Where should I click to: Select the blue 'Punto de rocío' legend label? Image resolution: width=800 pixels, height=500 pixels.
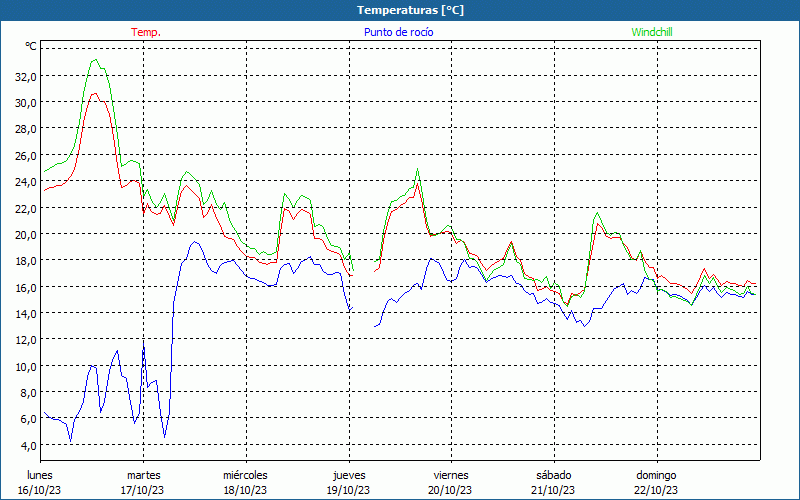(398, 32)
